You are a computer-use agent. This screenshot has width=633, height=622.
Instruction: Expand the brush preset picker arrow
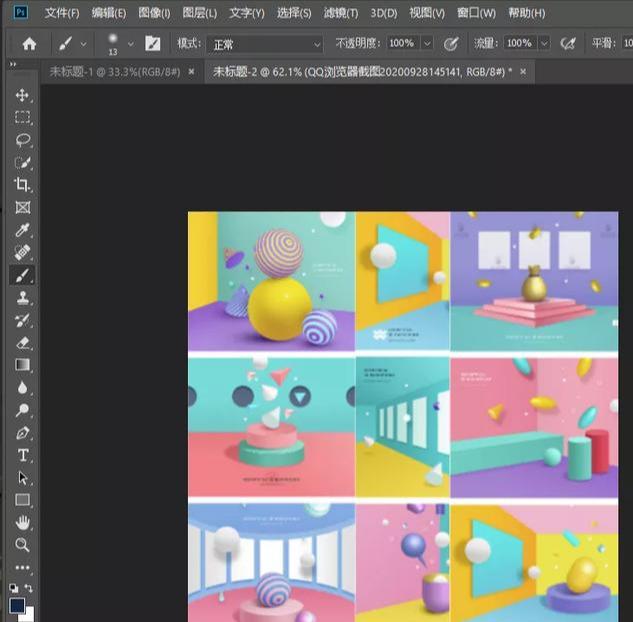pos(130,44)
